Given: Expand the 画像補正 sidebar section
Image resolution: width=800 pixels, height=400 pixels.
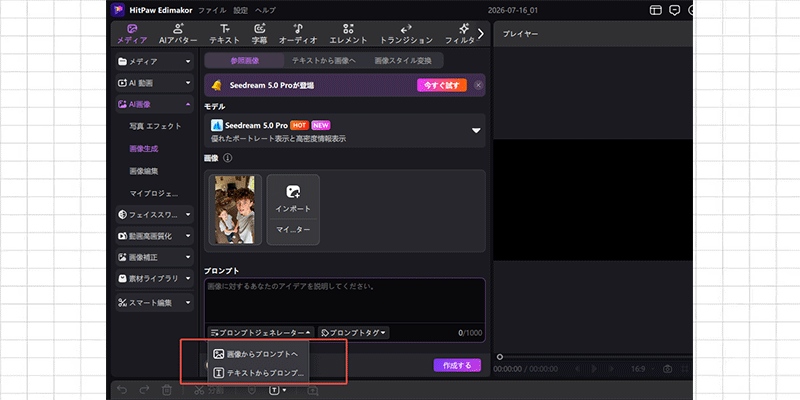Looking at the screenshot, I should [x=155, y=257].
